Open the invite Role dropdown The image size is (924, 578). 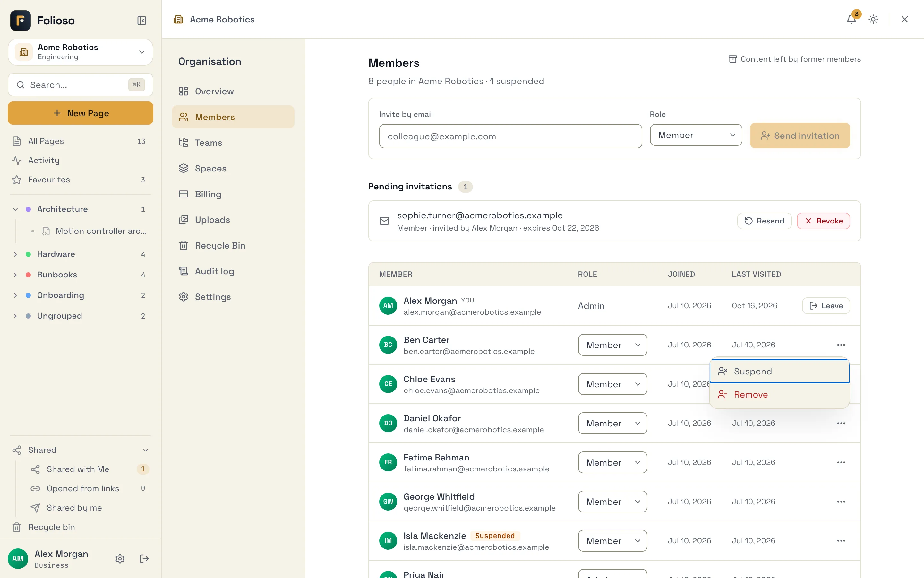(696, 135)
